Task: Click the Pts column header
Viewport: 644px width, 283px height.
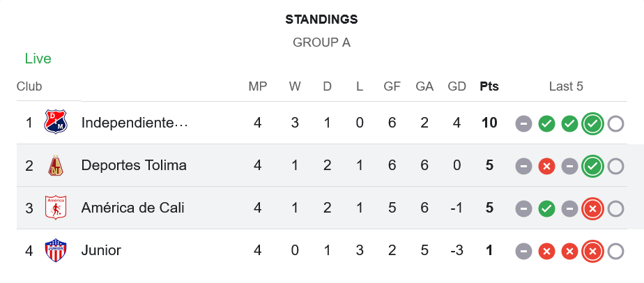Action: [x=489, y=86]
